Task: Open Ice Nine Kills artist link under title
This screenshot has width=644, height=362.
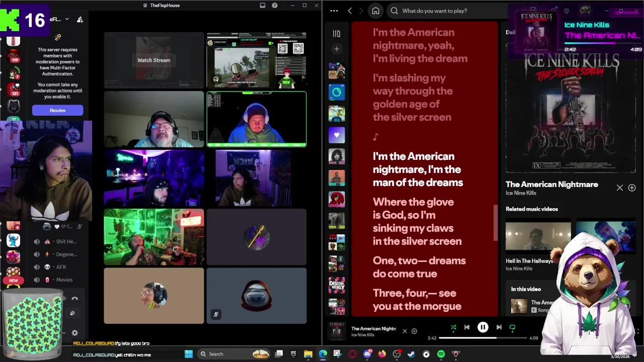Action: [x=521, y=193]
